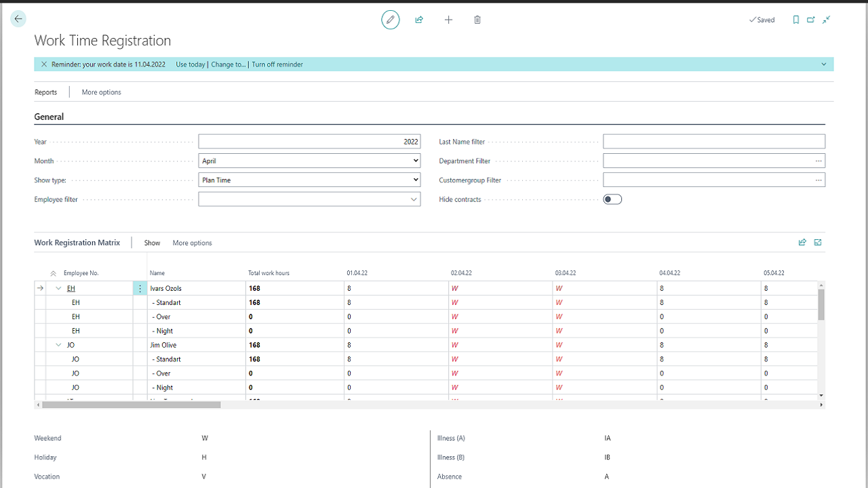Click the back arrow button
This screenshot has width=868, height=488.
pyautogui.click(x=18, y=19)
